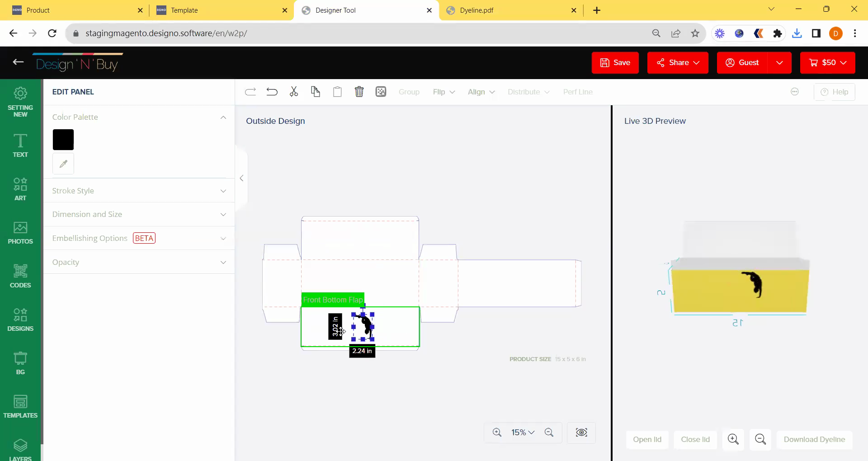This screenshot has width=868, height=461.
Task: Collapse the edit panel with arrow
Action: pyautogui.click(x=241, y=178)
